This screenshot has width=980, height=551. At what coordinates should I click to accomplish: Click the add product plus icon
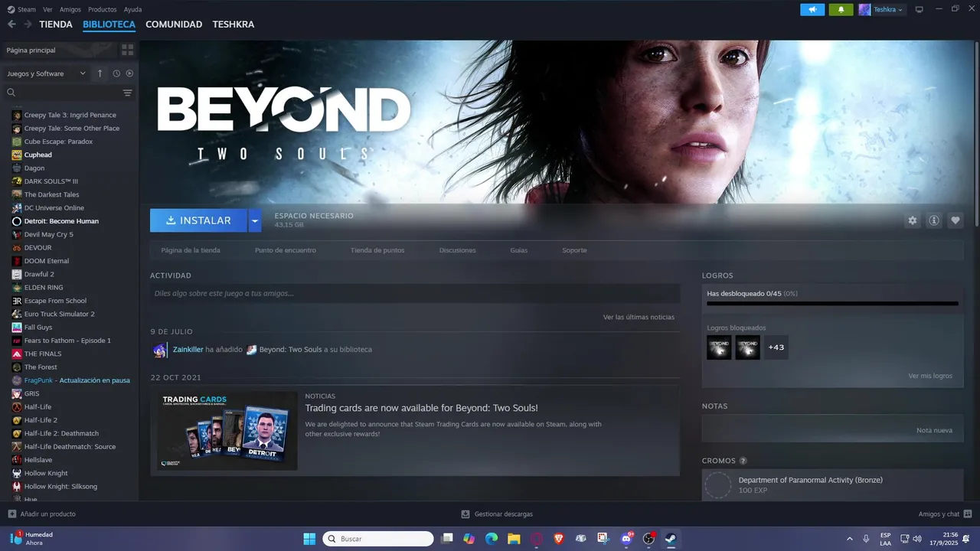coord(11,514)
